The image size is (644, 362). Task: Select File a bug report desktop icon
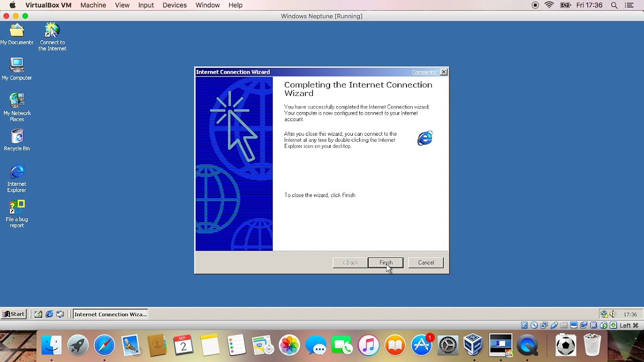pyautogui.click(x=17, y=214)
